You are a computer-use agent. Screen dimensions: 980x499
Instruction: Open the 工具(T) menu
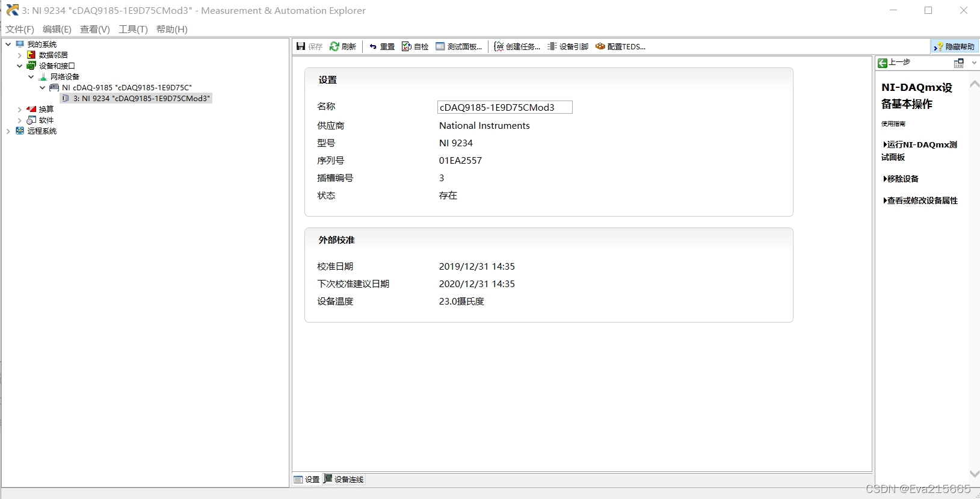pos(133,29)
